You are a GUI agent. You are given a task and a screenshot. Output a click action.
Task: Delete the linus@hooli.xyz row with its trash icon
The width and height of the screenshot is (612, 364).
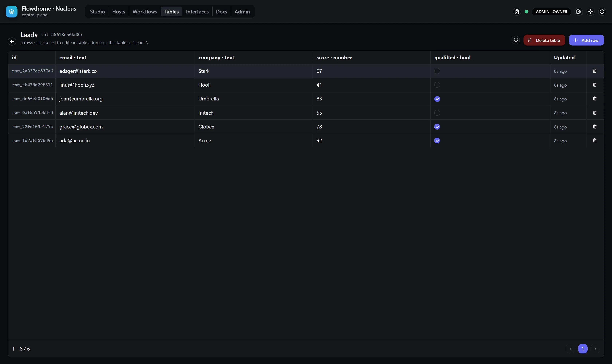[595, 85]
